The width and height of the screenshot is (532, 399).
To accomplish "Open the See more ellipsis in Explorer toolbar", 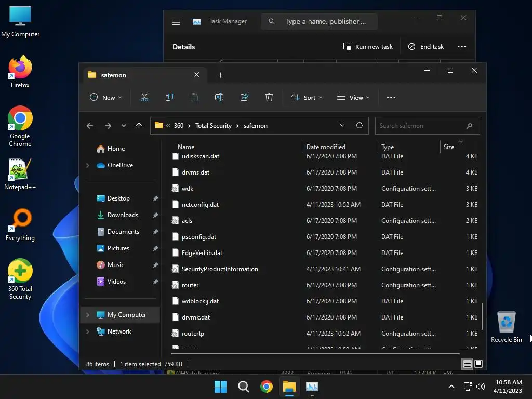I will [x=391, y=97].
